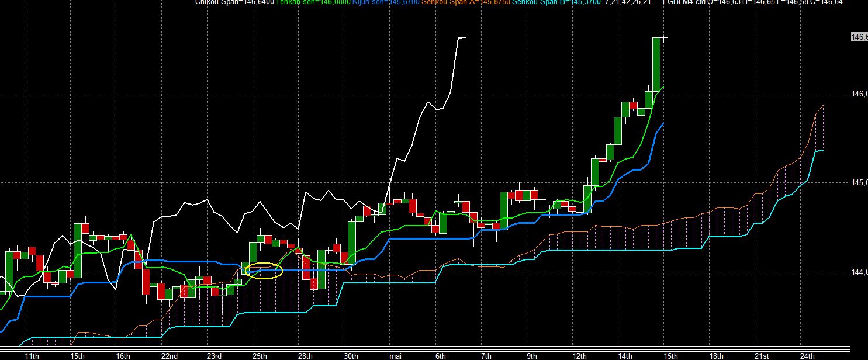
Task: Click the Chikou Span legend label
Action: (235, 2)
